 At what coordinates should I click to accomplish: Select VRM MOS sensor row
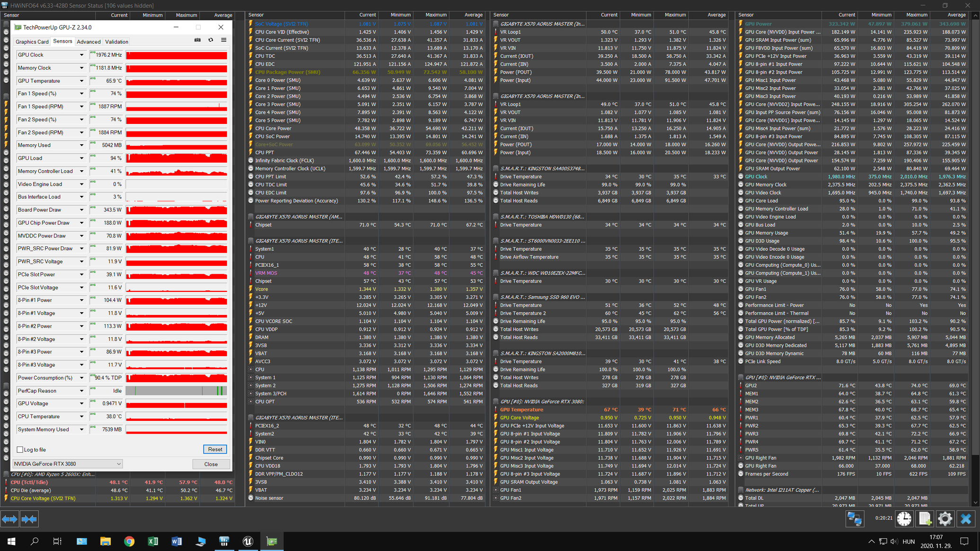click(x=367, y=273)
